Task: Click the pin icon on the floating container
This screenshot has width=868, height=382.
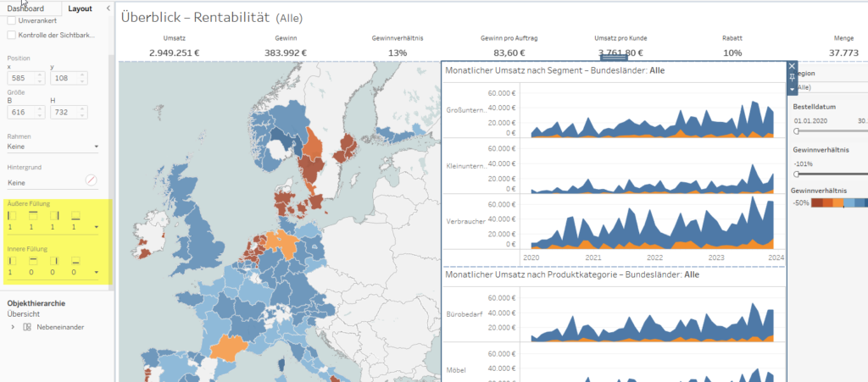Action: (x=792, y=78)
